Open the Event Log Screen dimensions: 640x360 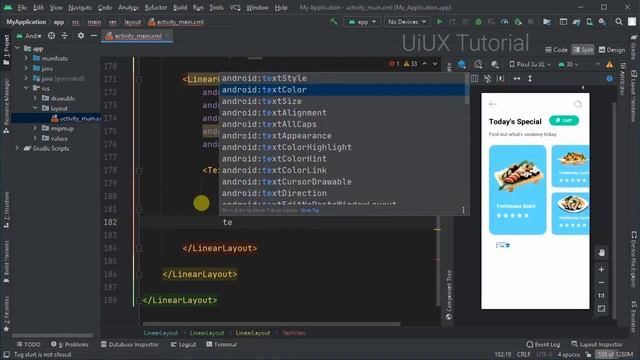[543, 344]
